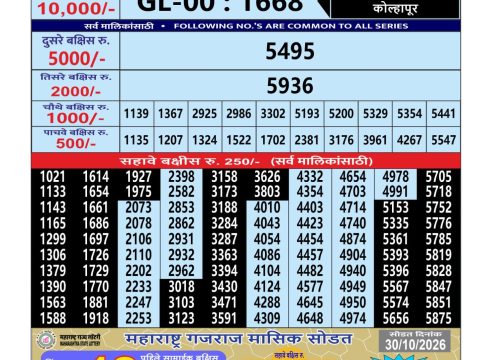Select third prize number 5936
This screenshot has width=480, height=360.
(x=290, y=86)
